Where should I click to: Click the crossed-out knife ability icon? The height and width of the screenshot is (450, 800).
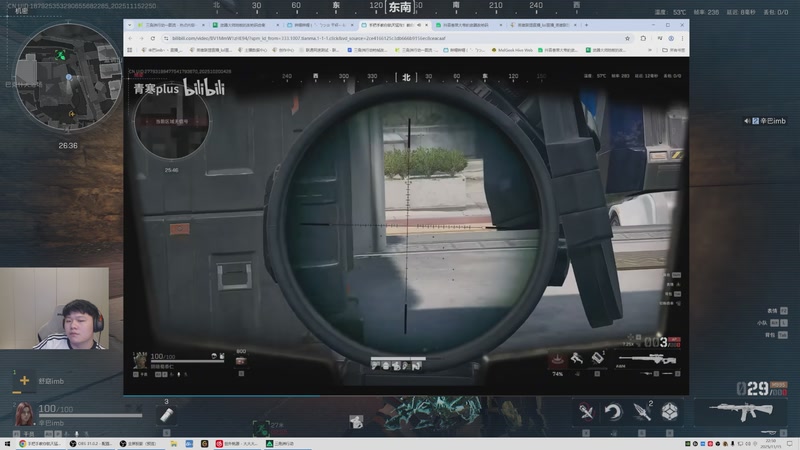pyautogui.click(x=586, y=412)
